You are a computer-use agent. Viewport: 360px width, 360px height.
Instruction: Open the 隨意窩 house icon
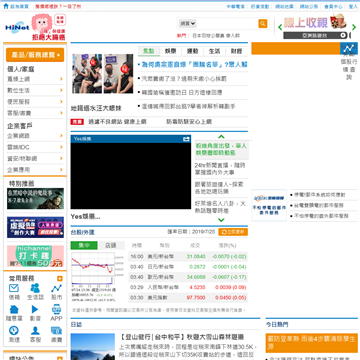coord(14,309)
